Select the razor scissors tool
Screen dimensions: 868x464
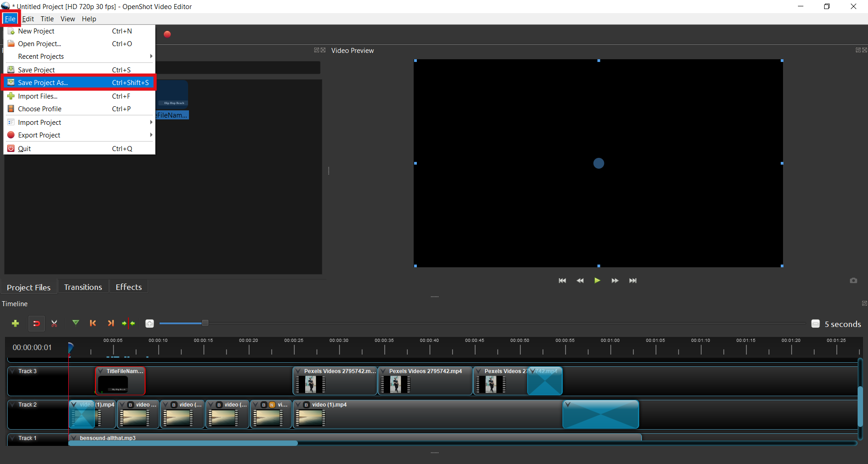[x=54, y=323]
